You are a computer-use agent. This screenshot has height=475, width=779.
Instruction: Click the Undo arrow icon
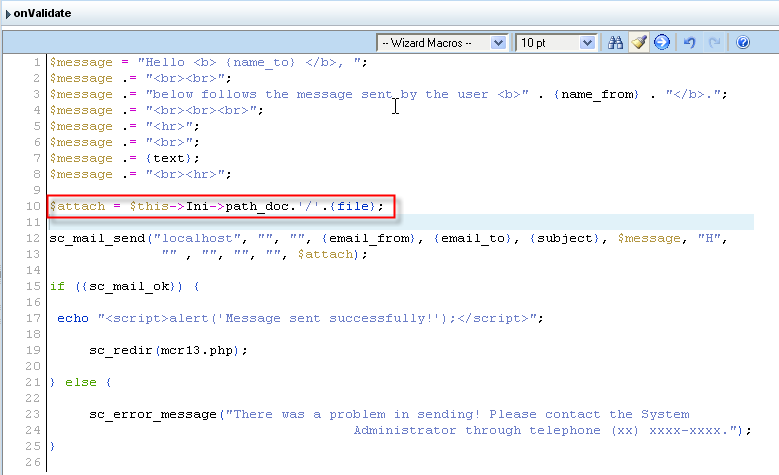click(690, 43)
